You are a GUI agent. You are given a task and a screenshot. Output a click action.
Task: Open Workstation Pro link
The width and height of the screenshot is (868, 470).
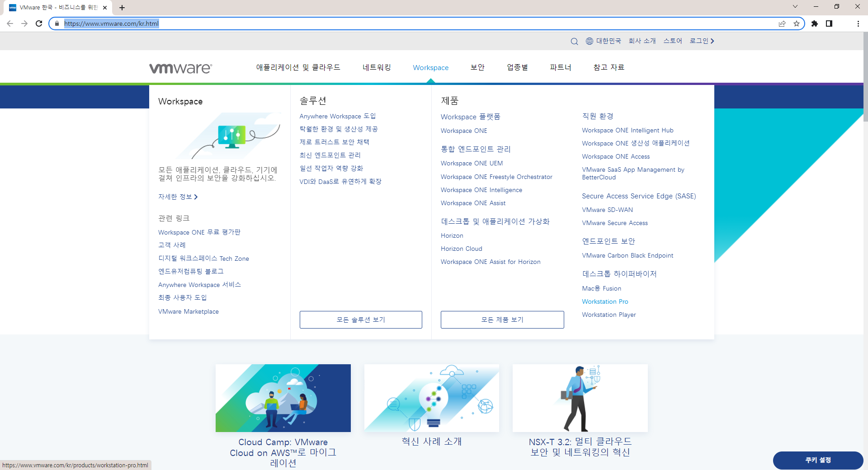pyautogui.click(x=605, y=301)
